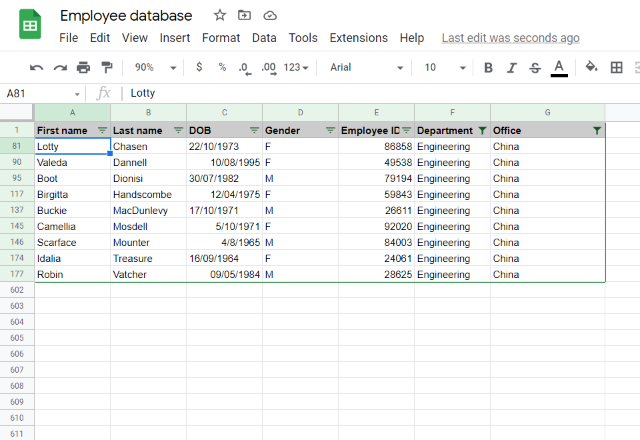
Task: Open the borders tool
Action: pyautogui.click(x=616, y=67)
